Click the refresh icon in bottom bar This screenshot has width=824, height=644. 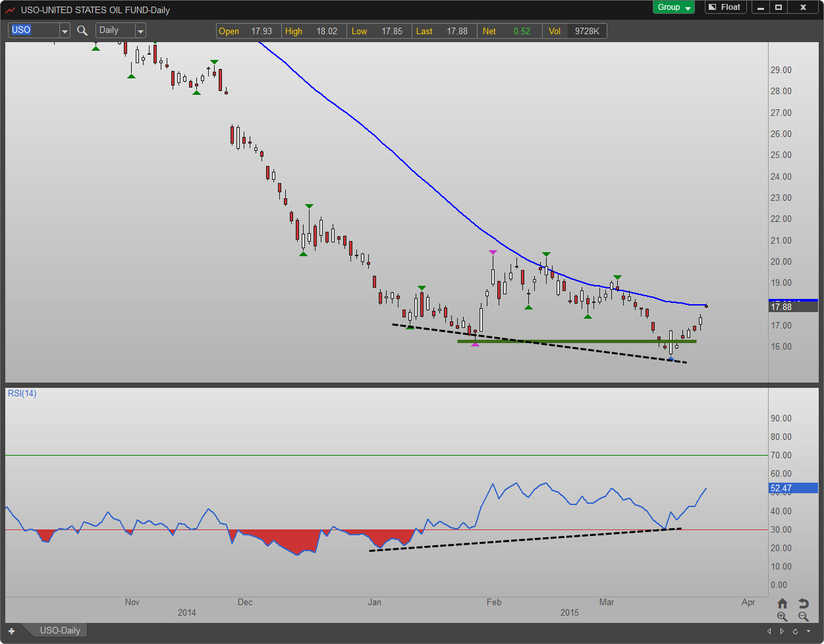coord(796,631)
